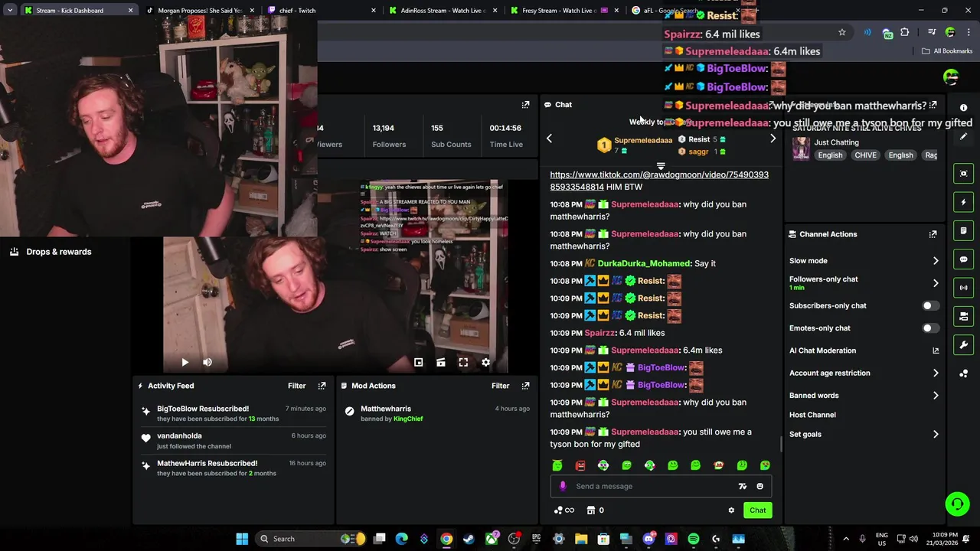
Task: Switch to Morgan Proposes browser tab
Action: tap(199, 11)
